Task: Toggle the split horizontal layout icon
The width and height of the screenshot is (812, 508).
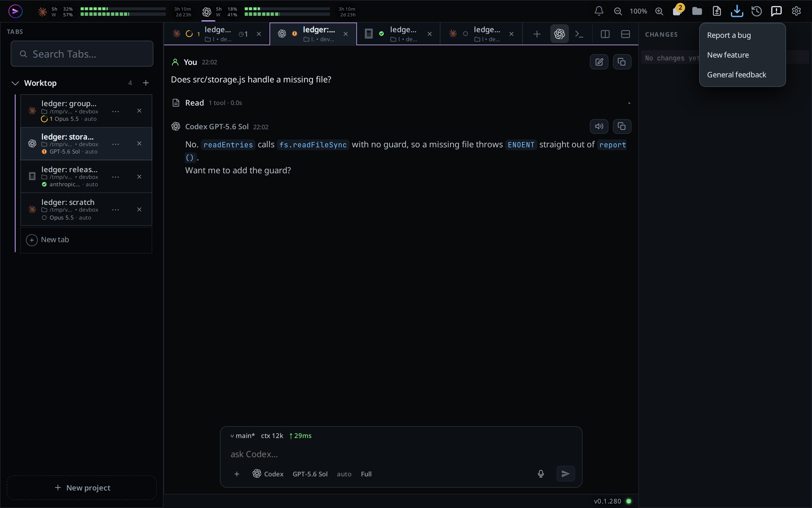Action: [625, 34]
